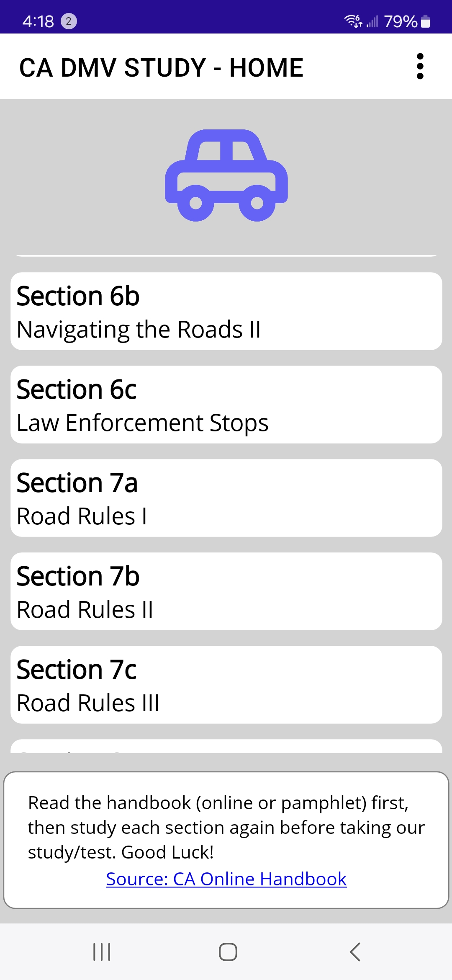Select Section 6c Law Enforcement Stops
The width and height of the screenshot is (452, 980).
click(226, 405)
